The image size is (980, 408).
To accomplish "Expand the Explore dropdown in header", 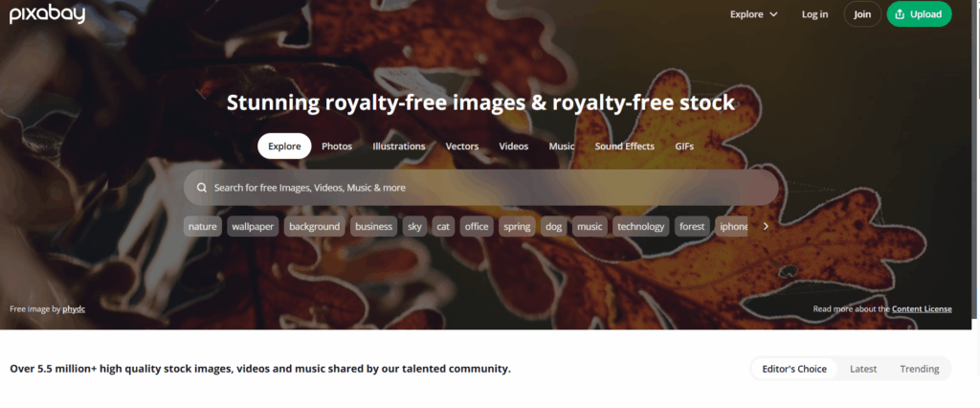I will [754, 14].
